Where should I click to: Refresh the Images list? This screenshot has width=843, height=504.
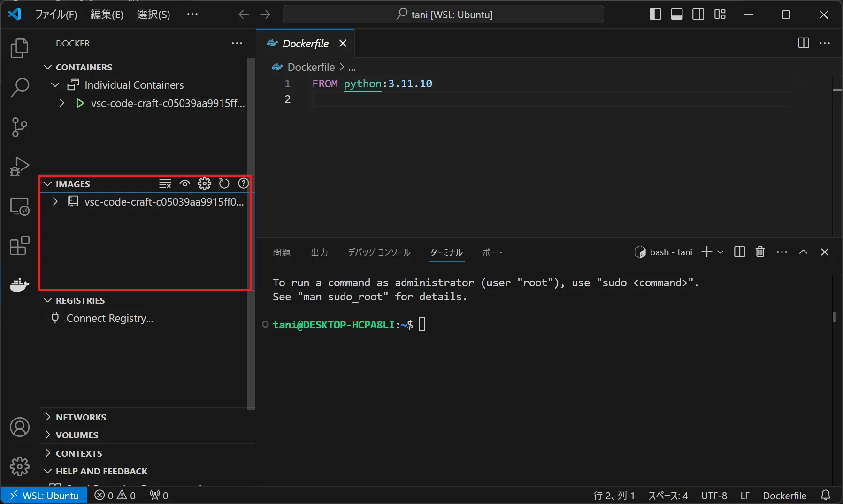coord(224,183)
